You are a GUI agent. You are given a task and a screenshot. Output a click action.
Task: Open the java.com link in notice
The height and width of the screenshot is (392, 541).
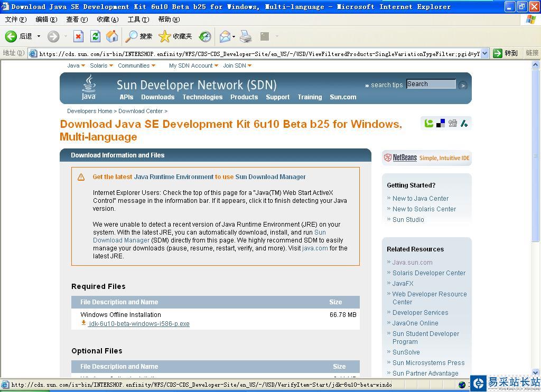coord(315,248)
